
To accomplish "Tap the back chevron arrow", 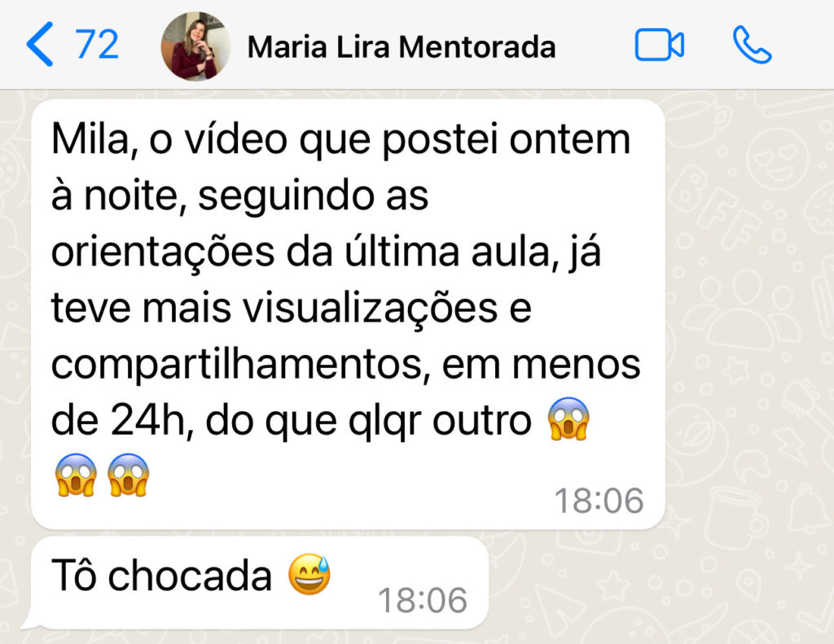I will tap(40, 44).
